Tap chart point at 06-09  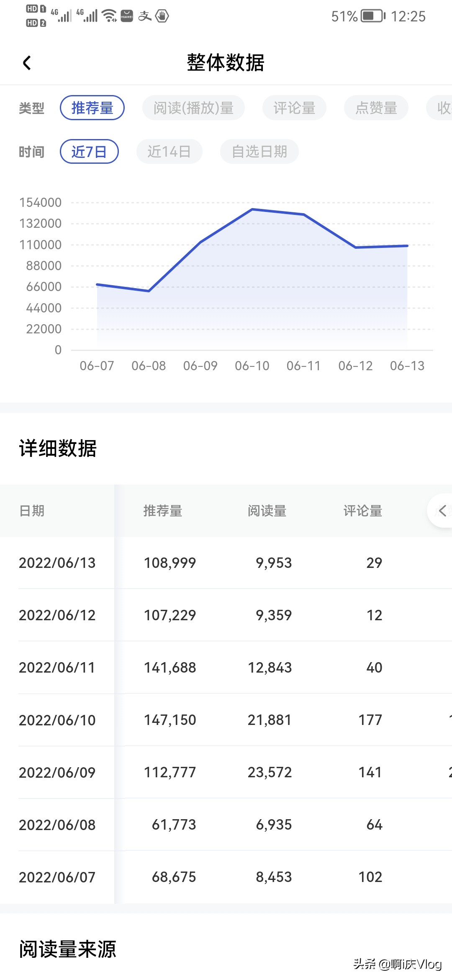click(200, 242)
